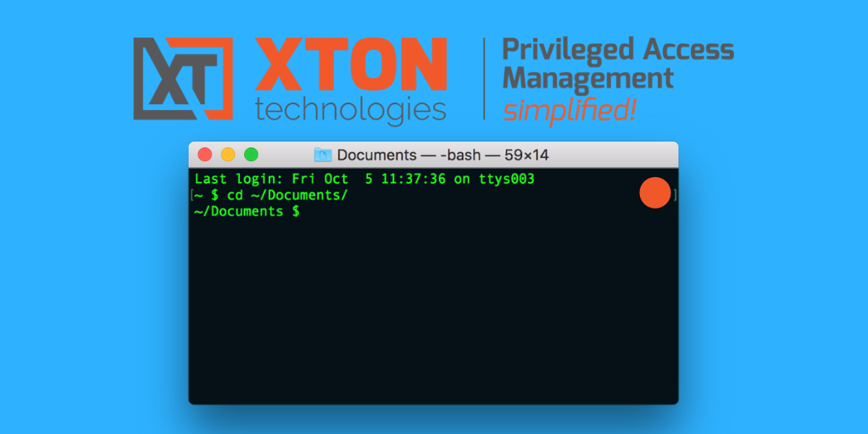Click the folder icon in terminal title bar
Screen dimensions: 868x434
[322, 155]
